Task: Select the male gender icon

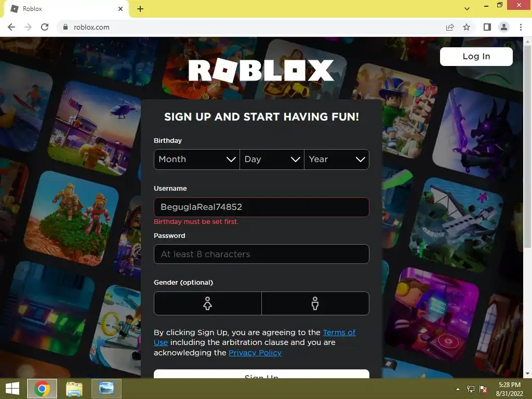Action: 315,303
